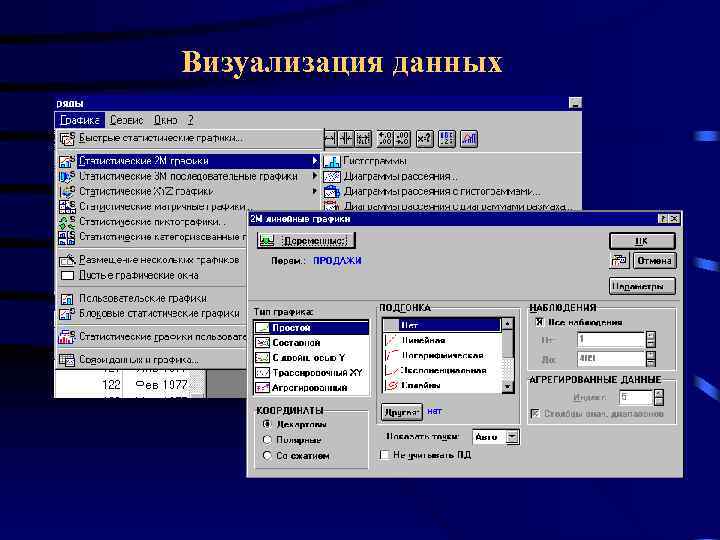Image resolution: width=720 pixels, height=540 pixels.
Task: Click the До observation input field
Action: pos(611,359)
